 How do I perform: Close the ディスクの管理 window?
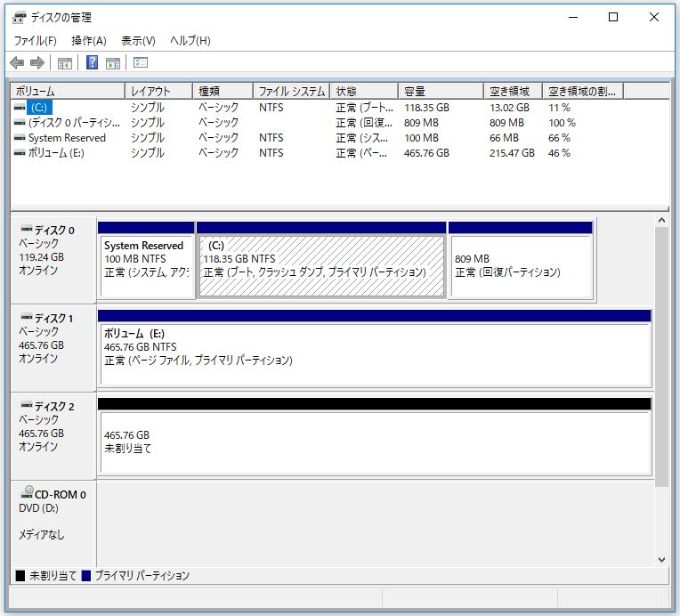point(654,17)
